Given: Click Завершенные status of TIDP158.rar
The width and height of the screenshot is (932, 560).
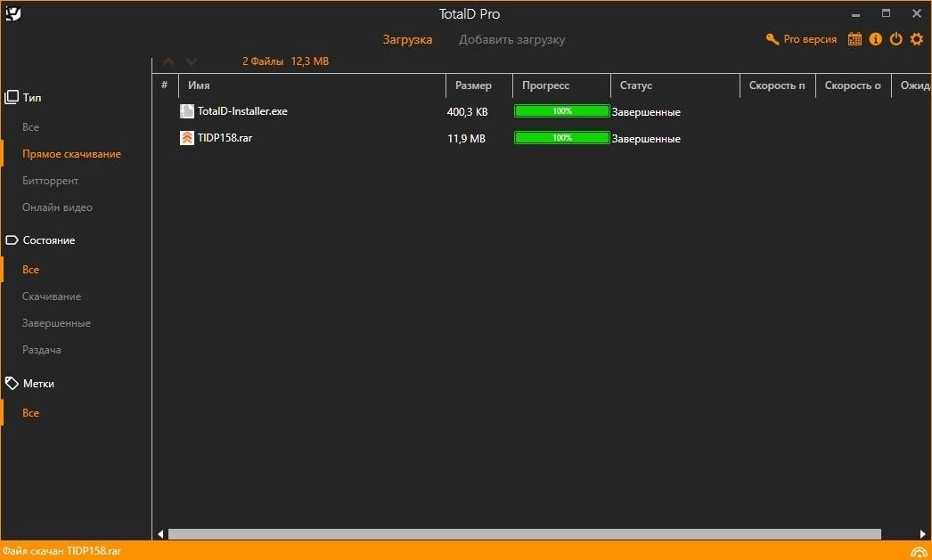Looking at the screenshot, I should 646,138.
